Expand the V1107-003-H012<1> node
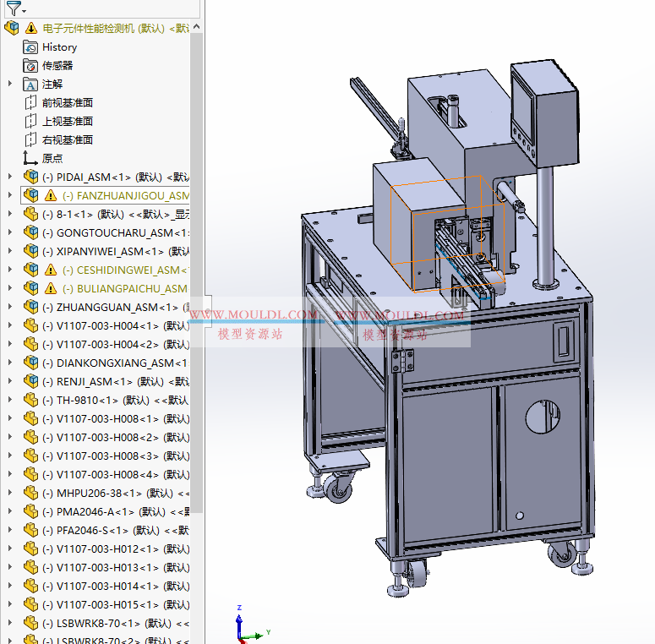The image size is (655, 644). point(10,548)
